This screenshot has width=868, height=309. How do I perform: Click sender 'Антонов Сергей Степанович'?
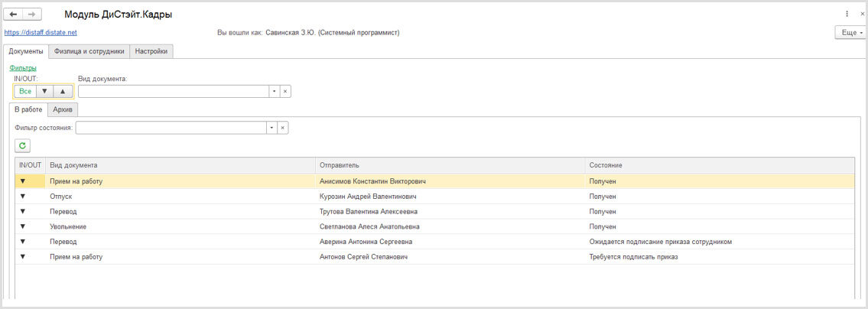click(x=364, y=257)
